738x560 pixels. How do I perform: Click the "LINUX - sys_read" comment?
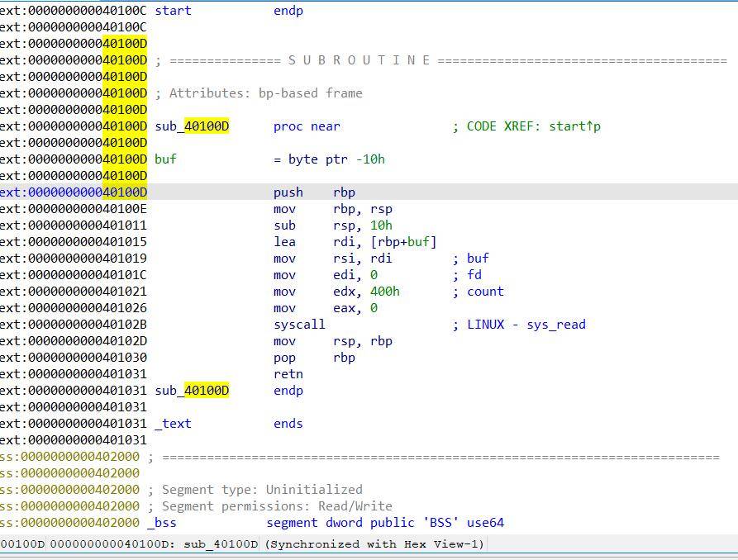pos(526,325)
